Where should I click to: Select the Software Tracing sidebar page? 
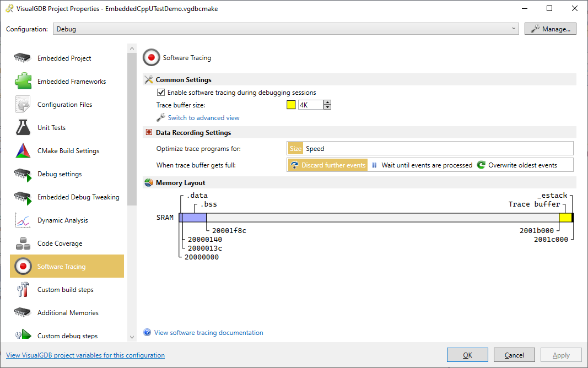(x=67, y=267)
